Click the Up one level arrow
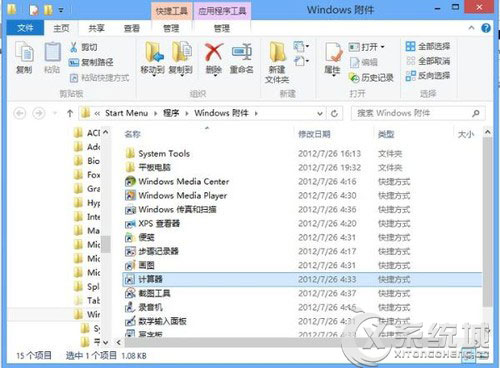Viewport: 500px width, 368px height. click(70, 113)
